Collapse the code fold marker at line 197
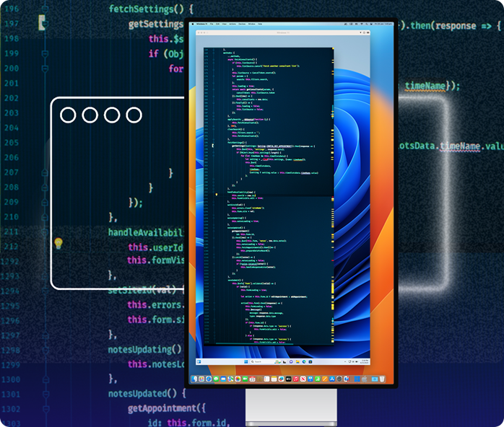The height and width of the screenshot is (427, 504). pos(43,23)
